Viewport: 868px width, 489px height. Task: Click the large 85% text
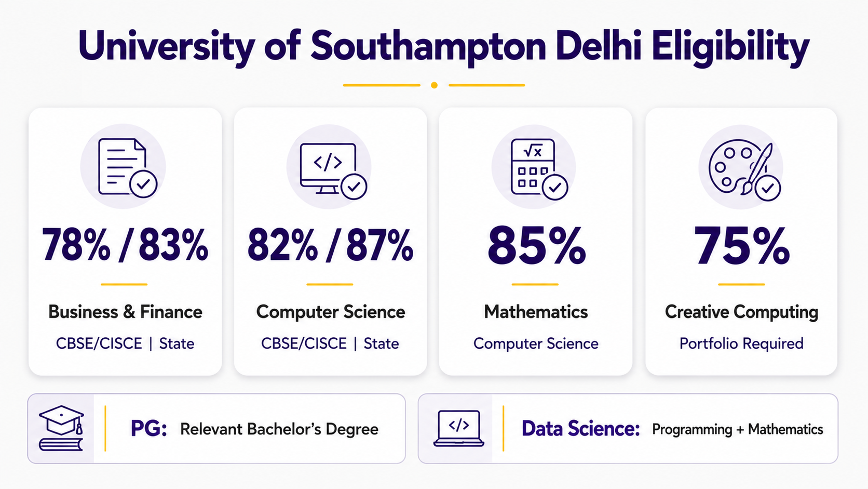(x=536, y=245)
